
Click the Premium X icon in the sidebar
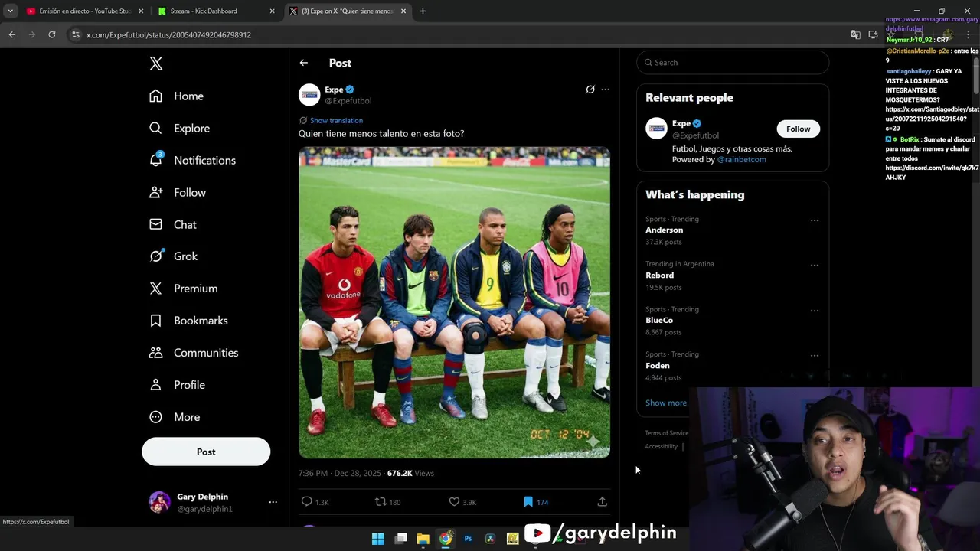(156, 289)
